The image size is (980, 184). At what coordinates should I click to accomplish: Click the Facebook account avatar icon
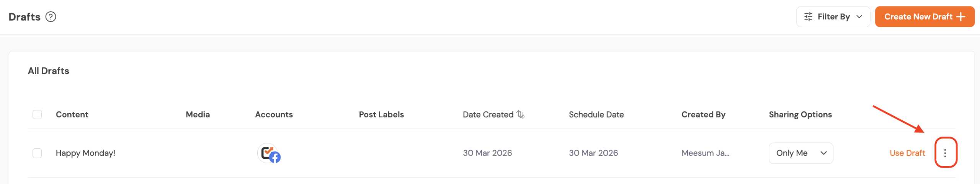click(269, 153)
